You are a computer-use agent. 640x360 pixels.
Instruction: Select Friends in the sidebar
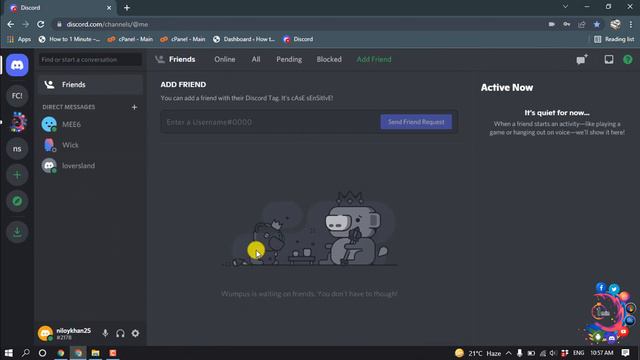91,84
